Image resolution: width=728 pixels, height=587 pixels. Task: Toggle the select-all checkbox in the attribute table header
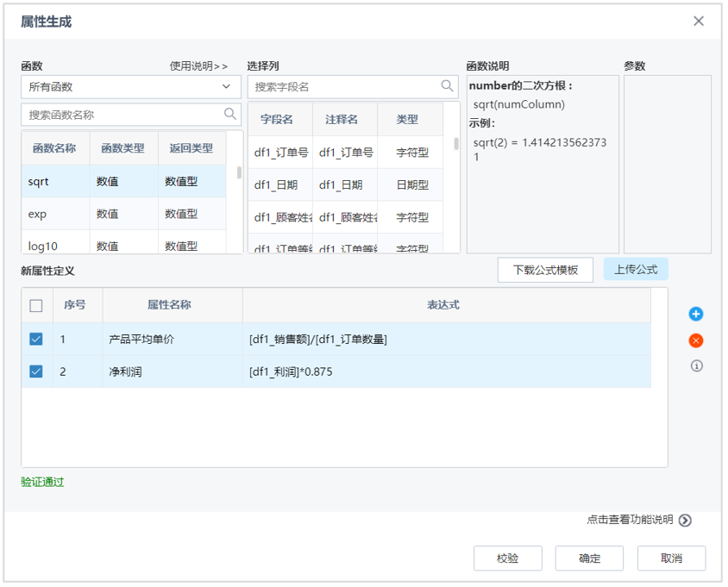pos(35,306)
